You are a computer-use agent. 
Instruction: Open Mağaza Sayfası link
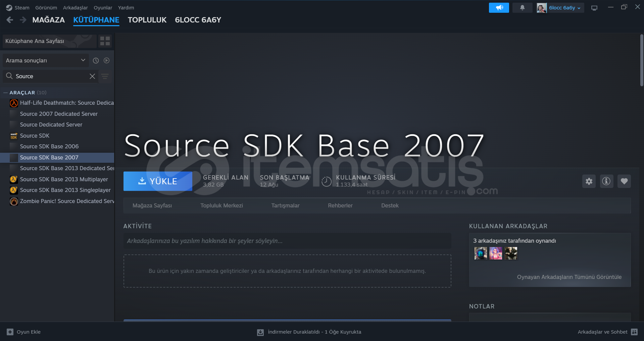152,205
